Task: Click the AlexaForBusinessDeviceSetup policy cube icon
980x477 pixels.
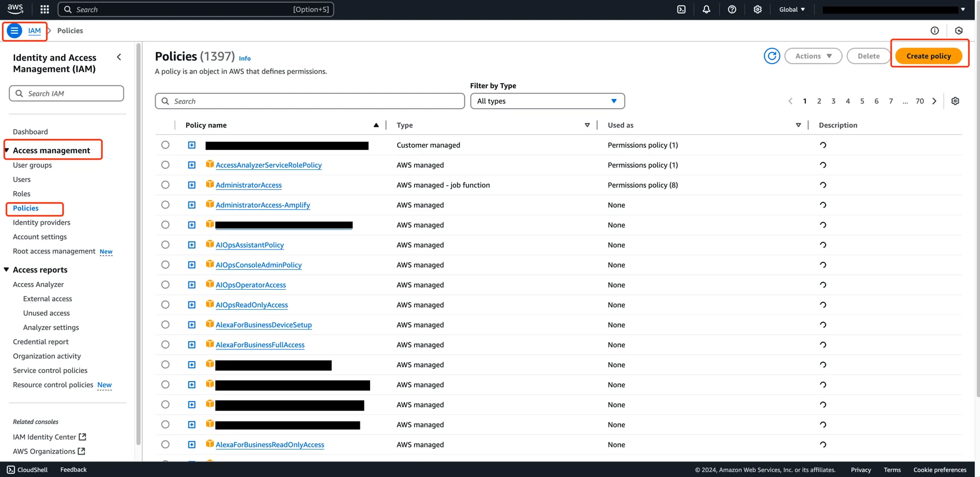Action: click(x=210, y=324)
